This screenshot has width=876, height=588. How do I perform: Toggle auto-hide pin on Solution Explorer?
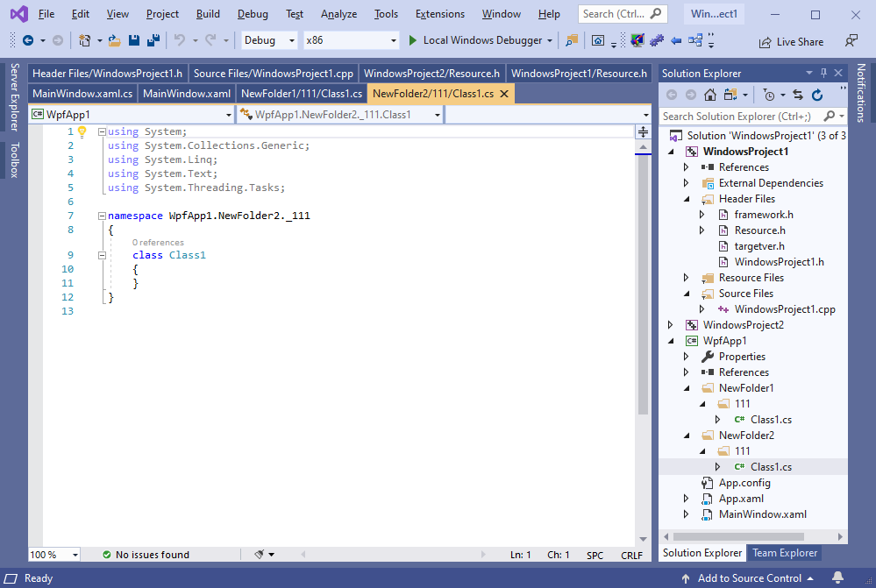823,74
